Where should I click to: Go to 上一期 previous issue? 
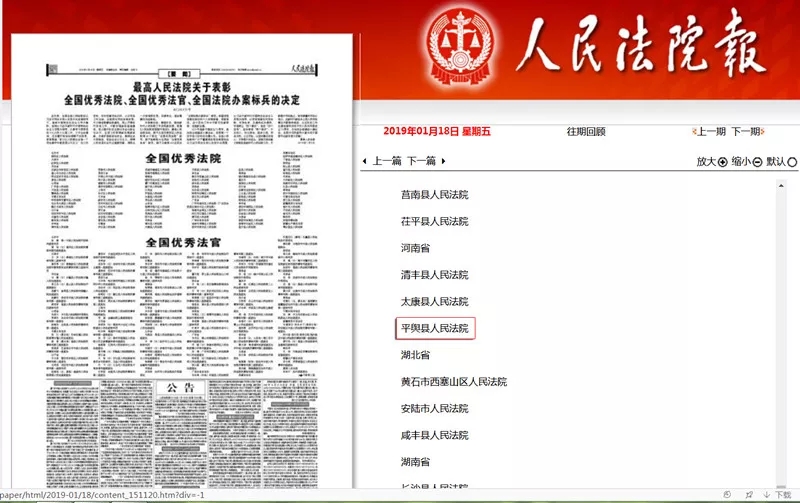coord(711,132)
